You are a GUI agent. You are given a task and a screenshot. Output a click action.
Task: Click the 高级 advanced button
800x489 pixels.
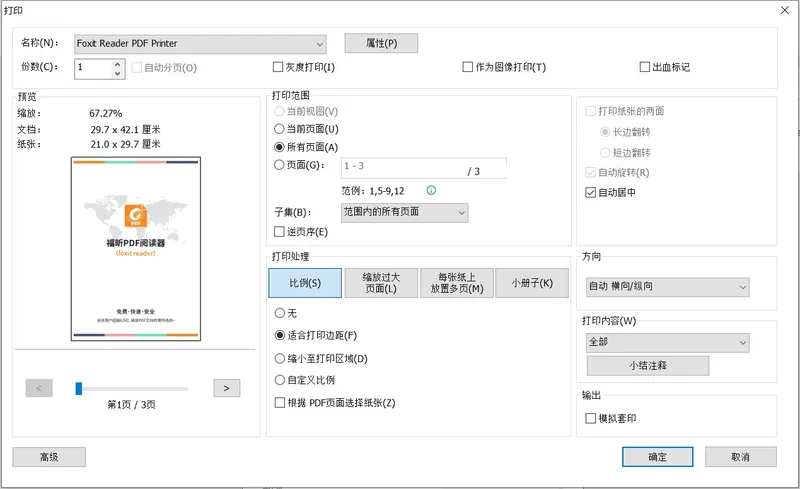49,457
